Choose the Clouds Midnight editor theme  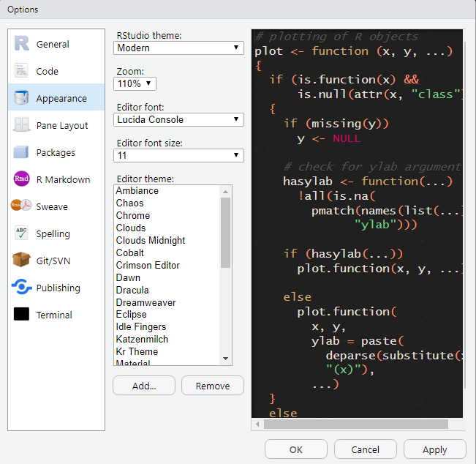[x=167, y=240]
